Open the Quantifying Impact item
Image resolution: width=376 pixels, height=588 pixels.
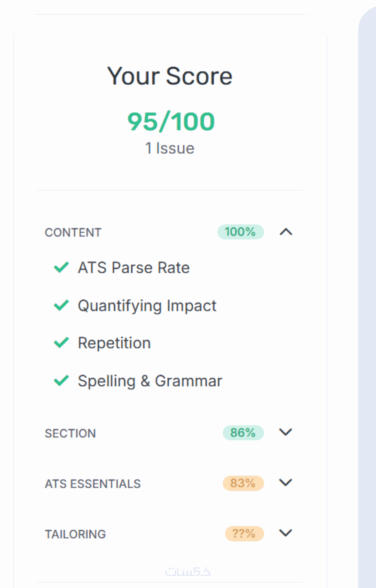click(x=147, y=305)
